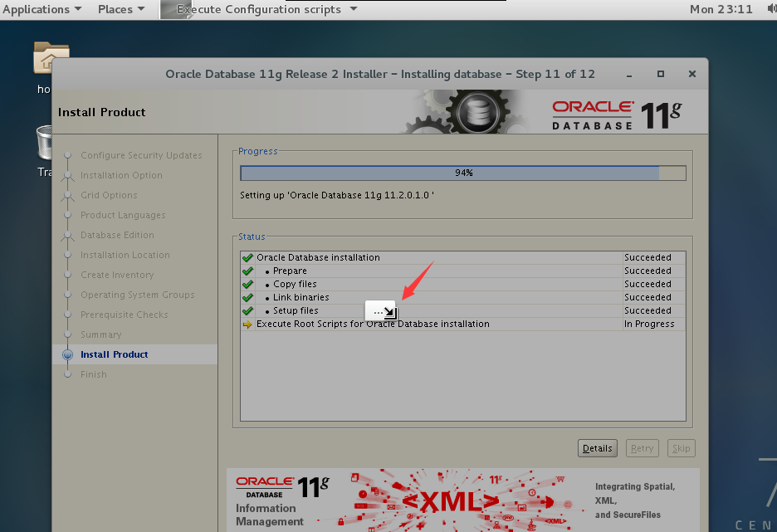Click the speaker icon in the top panel

[x=770, y=9]
